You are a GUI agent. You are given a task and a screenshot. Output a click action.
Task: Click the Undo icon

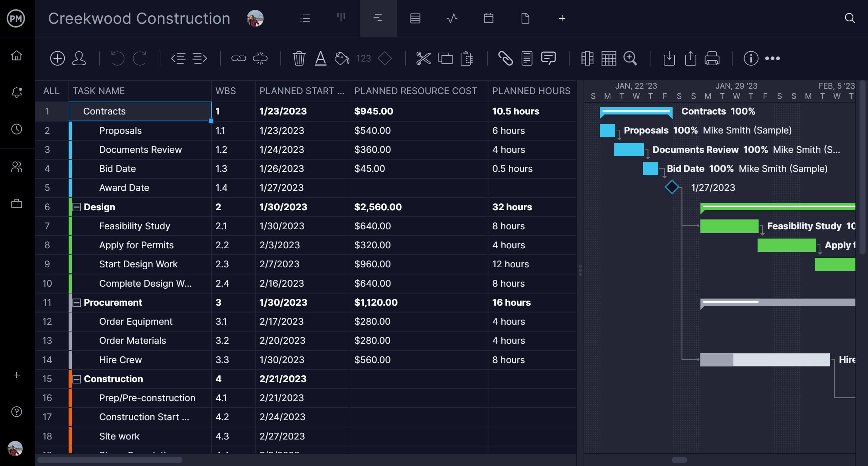pos(117,57)
